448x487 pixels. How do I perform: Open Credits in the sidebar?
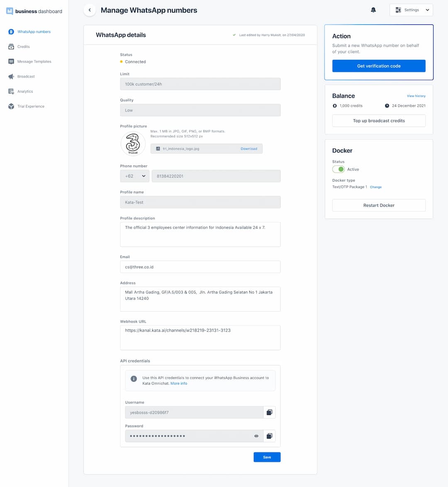(23, 47)
